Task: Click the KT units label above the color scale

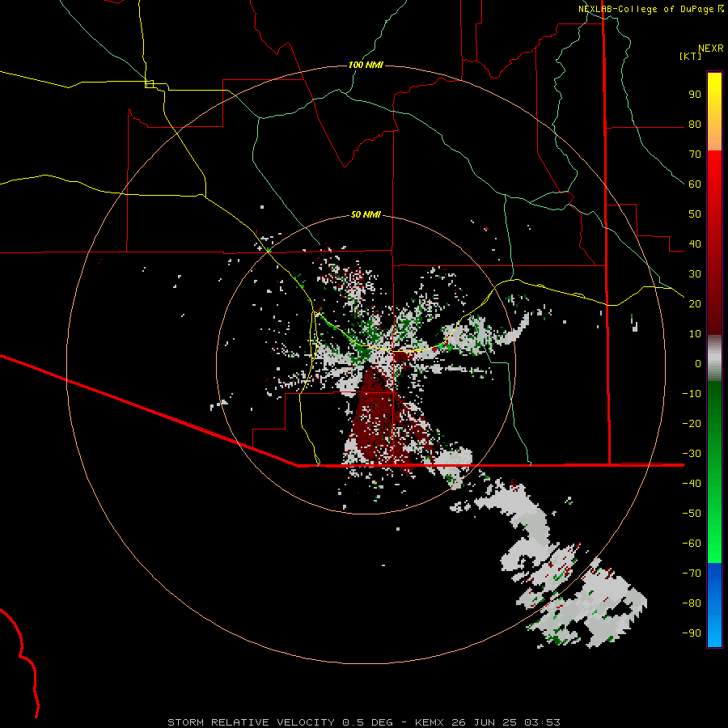Action: coord(690,56)
